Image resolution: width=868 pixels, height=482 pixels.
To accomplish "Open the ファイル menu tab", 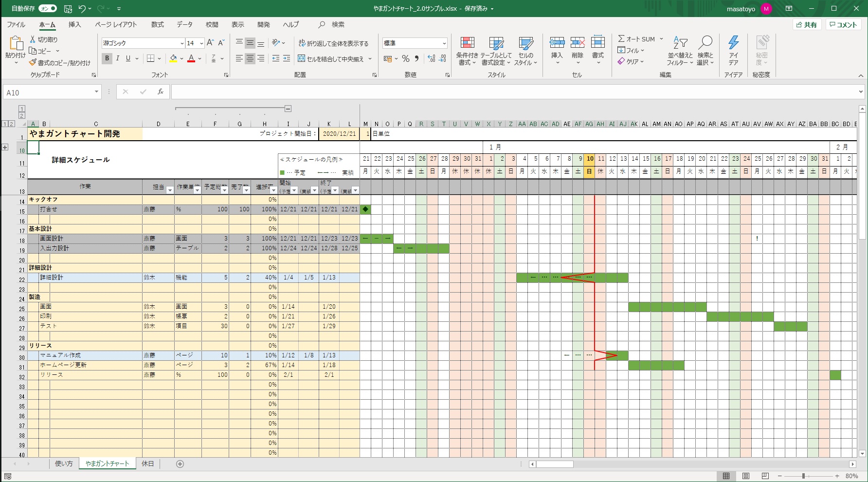I will tap(16, 24).
